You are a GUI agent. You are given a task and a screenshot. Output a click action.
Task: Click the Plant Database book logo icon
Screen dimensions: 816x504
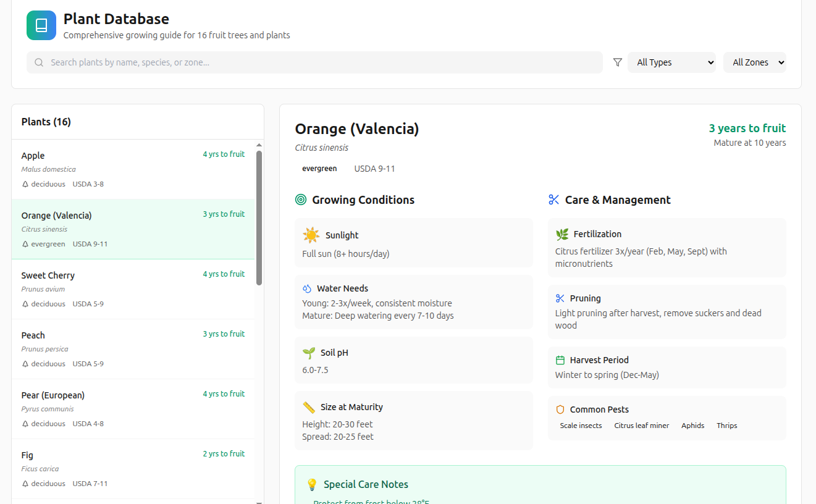click(x=41, y=25)
